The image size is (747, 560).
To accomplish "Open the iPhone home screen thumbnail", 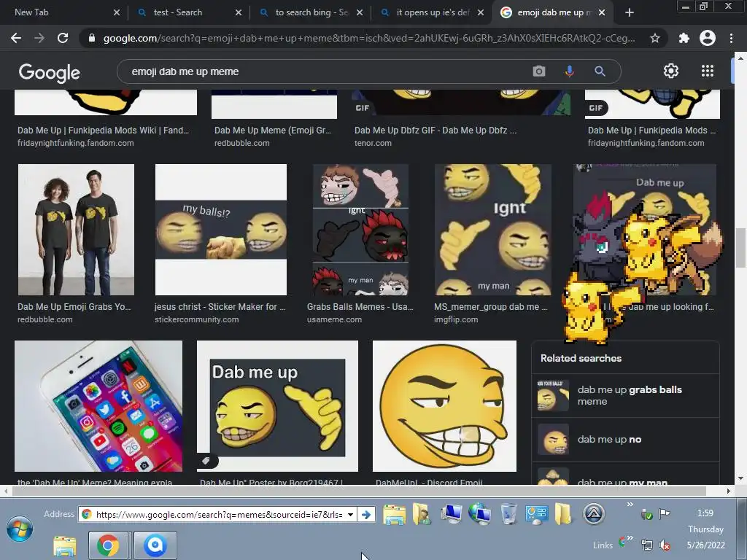I will coord(98,405).
